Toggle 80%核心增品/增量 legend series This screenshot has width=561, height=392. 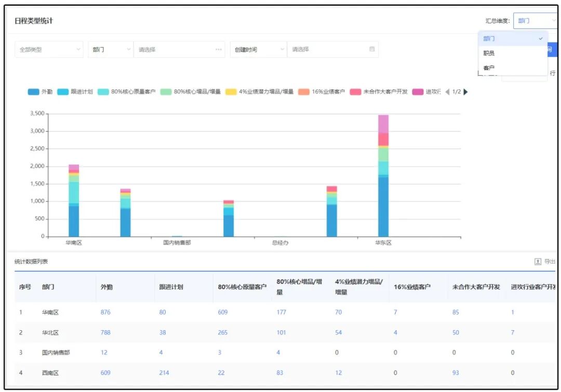pos(190,92)
